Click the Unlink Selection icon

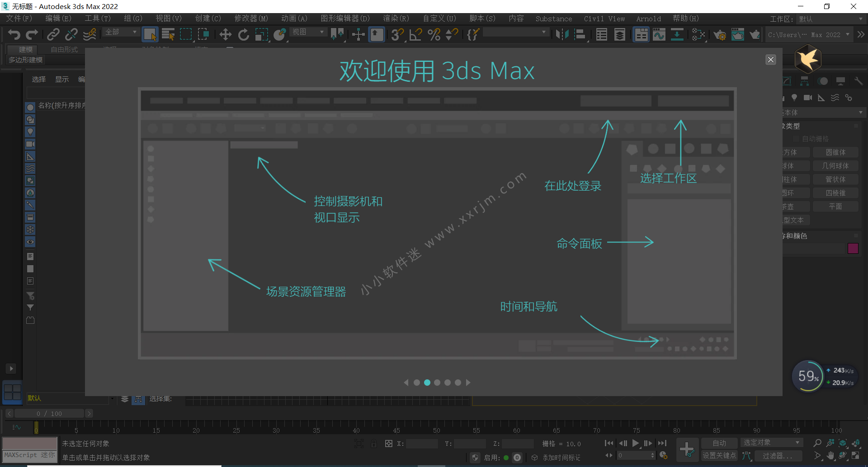tap(71, 34)
